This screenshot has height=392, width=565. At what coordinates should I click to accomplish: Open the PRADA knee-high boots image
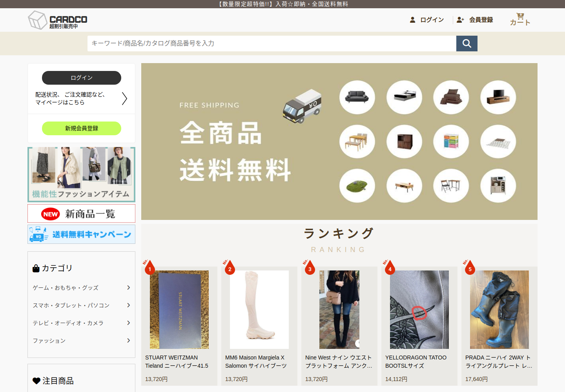point(499,310)
